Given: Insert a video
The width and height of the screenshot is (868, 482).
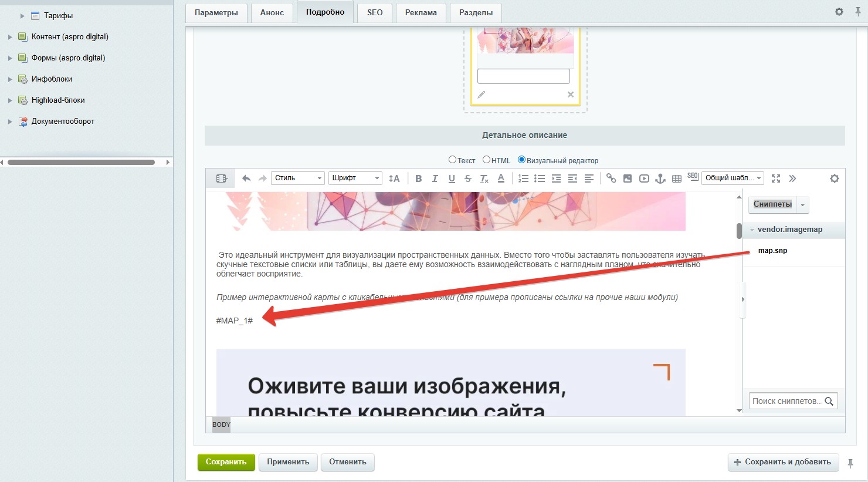Looking at the screenshot, I should tap(644, 178).
